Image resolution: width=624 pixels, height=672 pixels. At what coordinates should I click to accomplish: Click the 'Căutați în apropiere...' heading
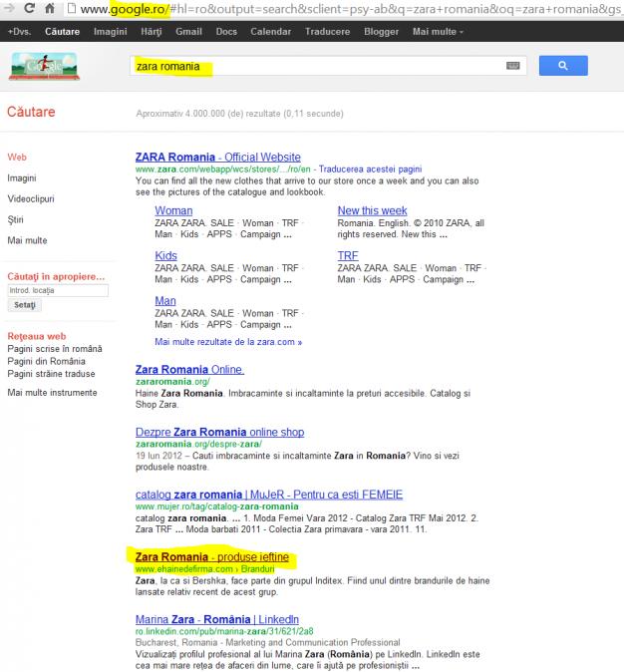tap(56, 277)
